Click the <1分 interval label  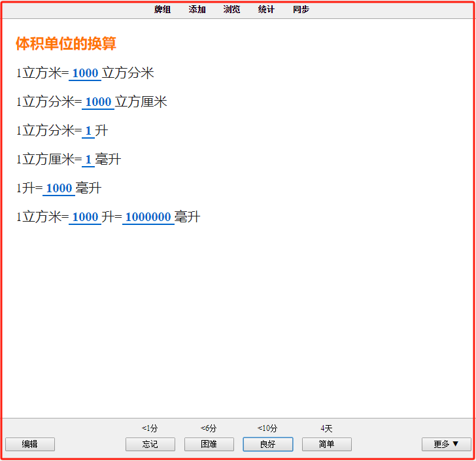pyautogui.click(x=150, y=428)
